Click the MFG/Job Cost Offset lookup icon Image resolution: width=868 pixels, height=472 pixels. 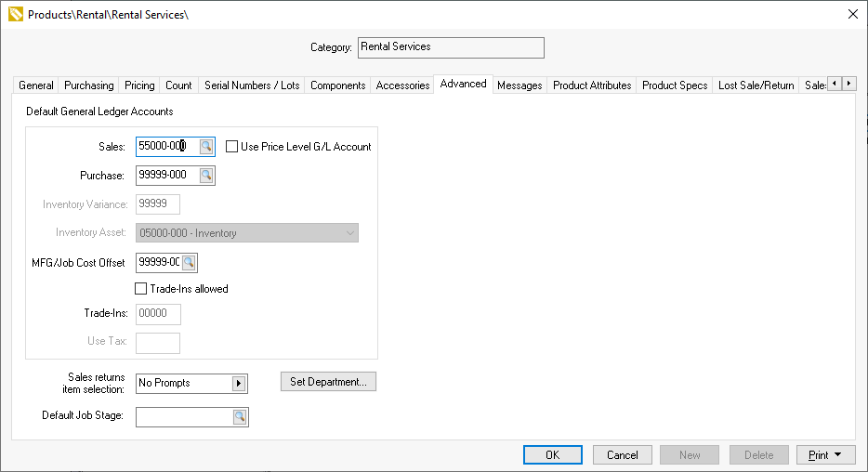tap(189, 263)
